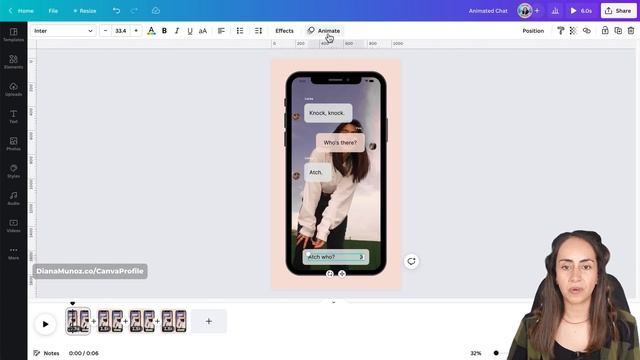
Task: Toggle bulleted list
Action: (x=240, y=31)
